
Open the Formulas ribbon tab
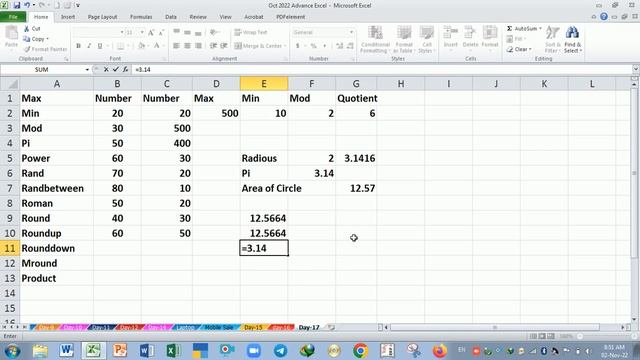141,17
